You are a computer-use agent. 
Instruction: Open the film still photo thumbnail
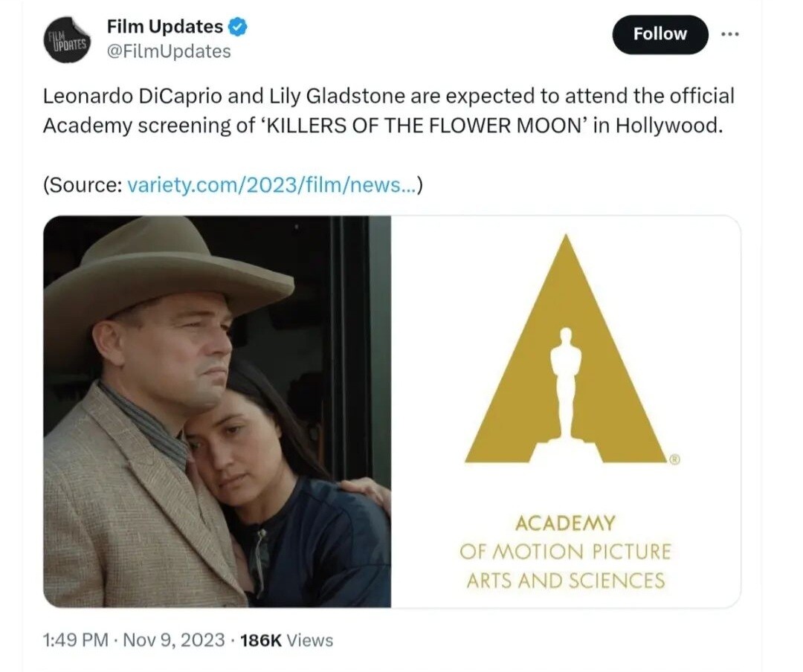pos(217,411)
